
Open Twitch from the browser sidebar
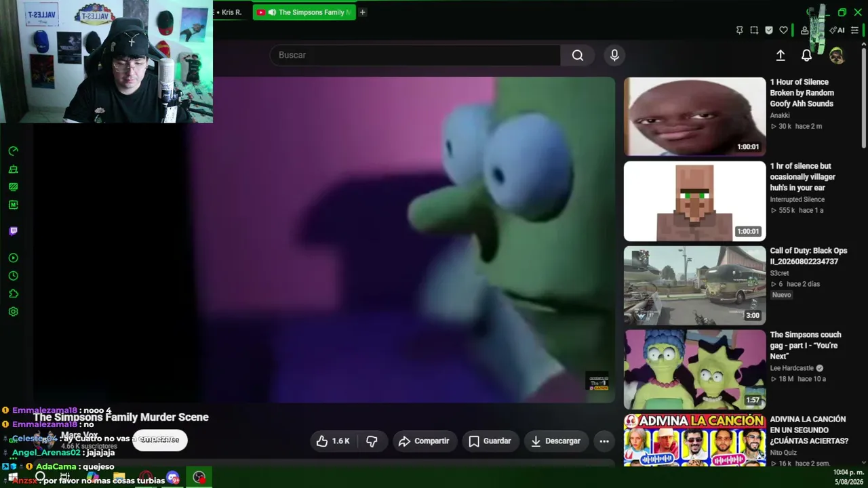[x=13, y=231]
